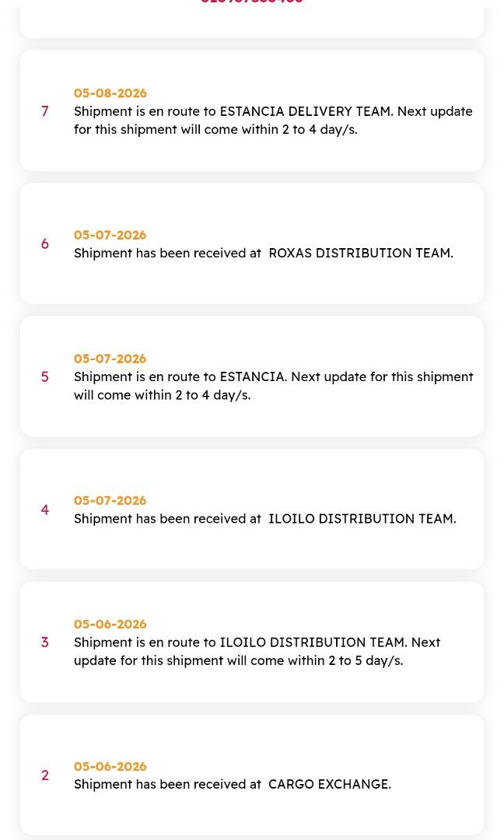Open the 05-08-2026 date on step 7

(x=110, y=93)
